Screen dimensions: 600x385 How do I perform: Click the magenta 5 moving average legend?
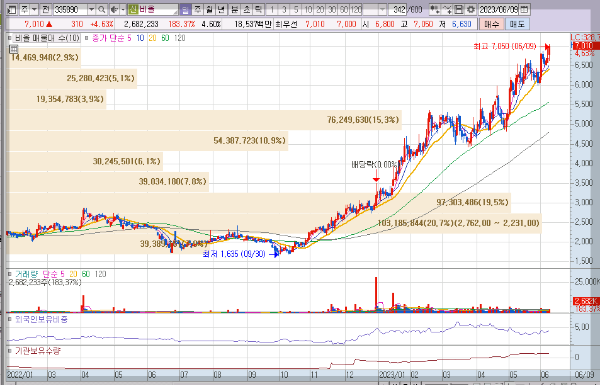(129, 38)
